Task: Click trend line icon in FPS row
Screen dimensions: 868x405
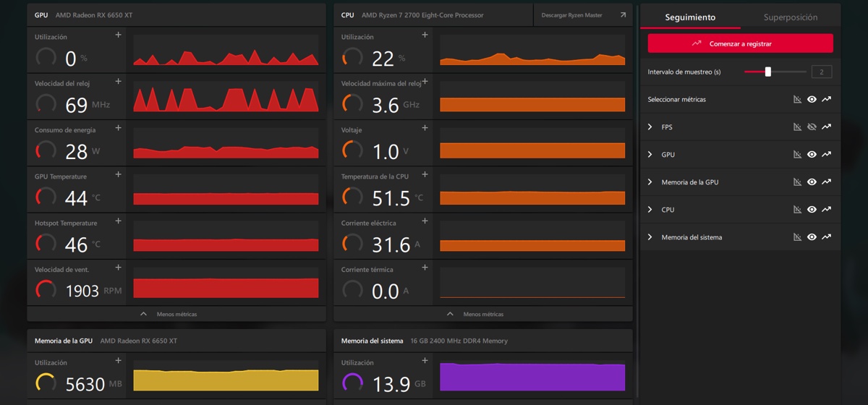Action: tap(827, 127)
